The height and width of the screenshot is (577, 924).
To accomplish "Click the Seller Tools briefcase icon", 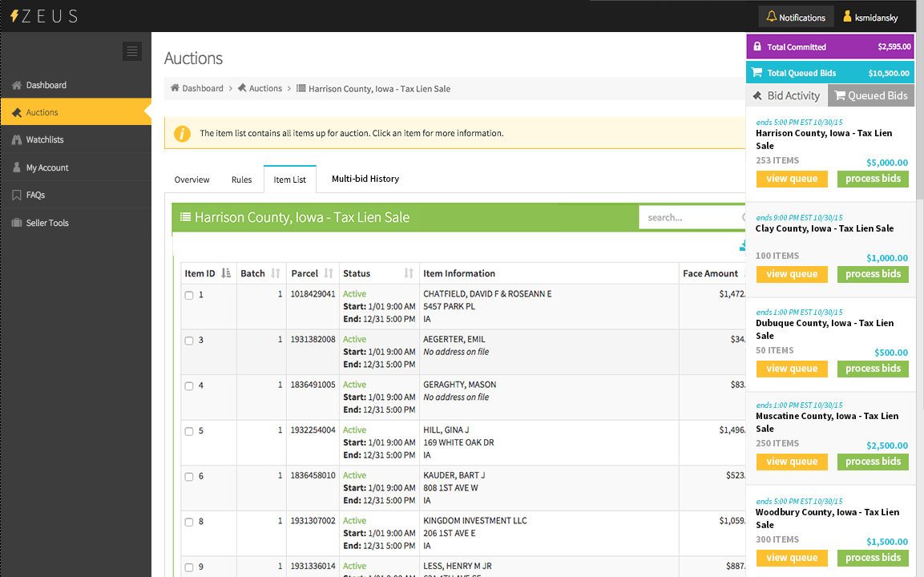I will click(17, 223).
